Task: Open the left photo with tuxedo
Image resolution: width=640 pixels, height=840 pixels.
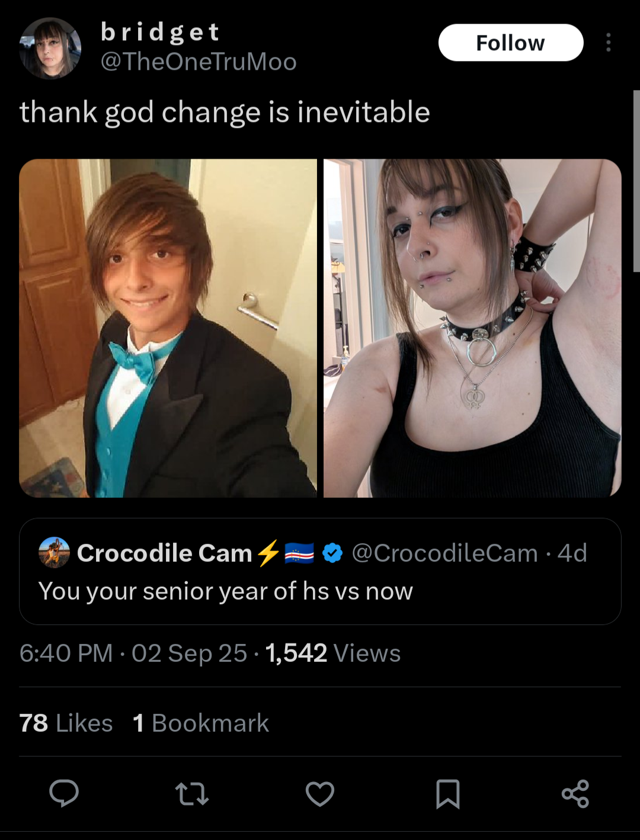Action: [x=168, y=328]
